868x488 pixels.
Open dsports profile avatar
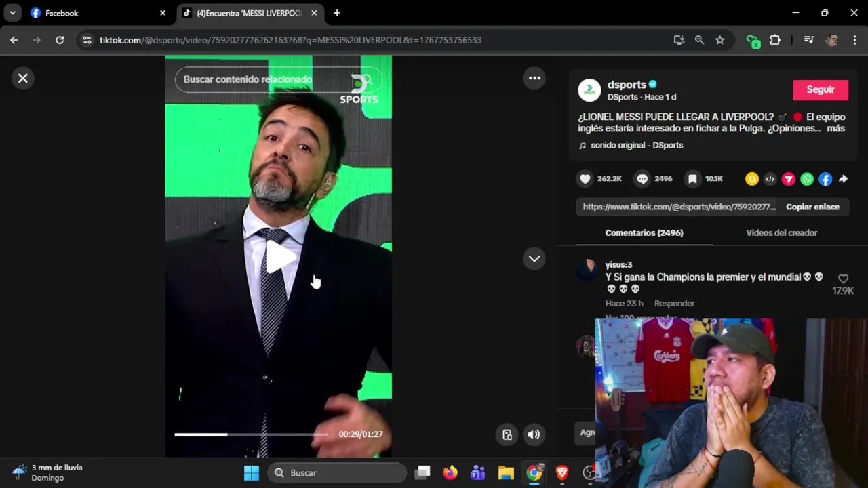click(589, 90)
